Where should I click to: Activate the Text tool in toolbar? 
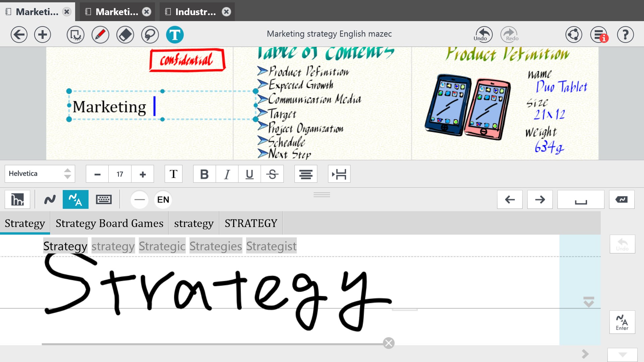175,35
